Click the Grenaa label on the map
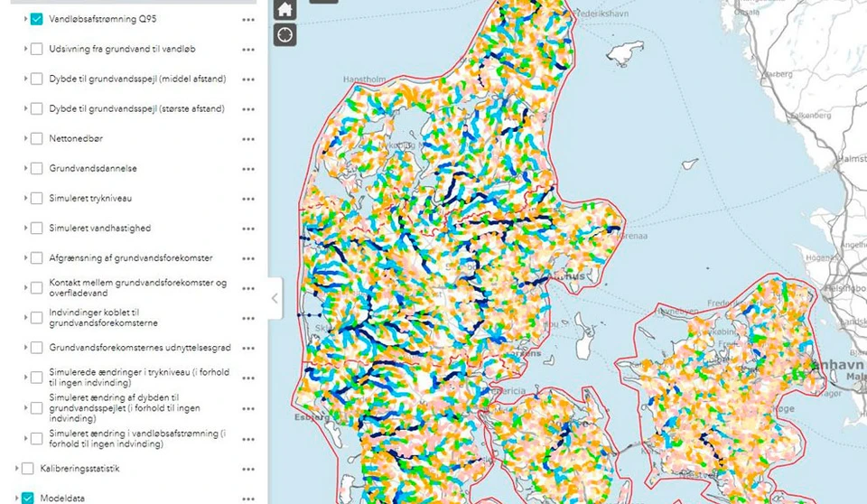 (634, 237)
